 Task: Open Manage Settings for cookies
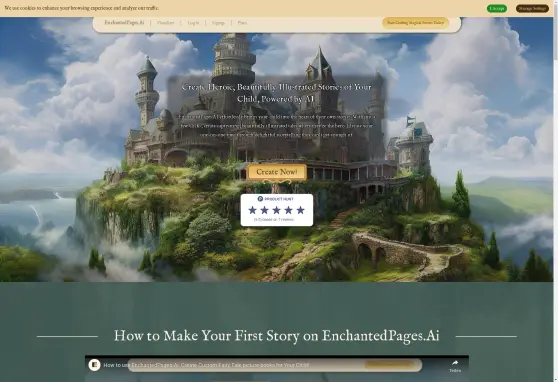click(532, 9)
